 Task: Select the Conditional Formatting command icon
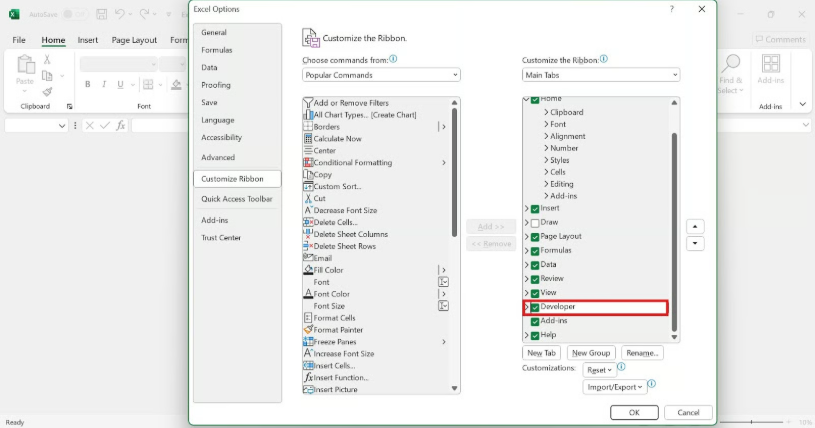pyautogui.click(x=308, y=163)
